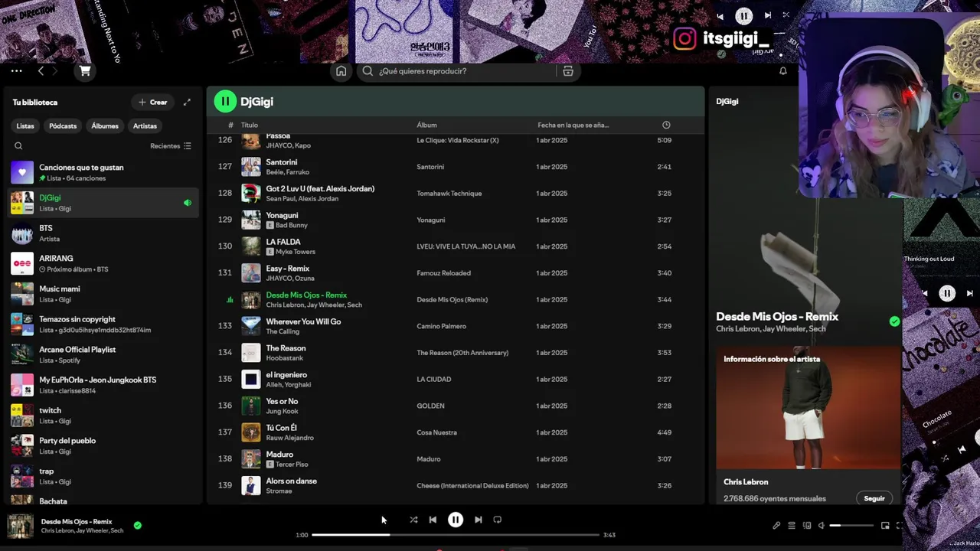Toggle shuffle playback
The height and width of the screenshot is (551, 980).
[413, 520]
